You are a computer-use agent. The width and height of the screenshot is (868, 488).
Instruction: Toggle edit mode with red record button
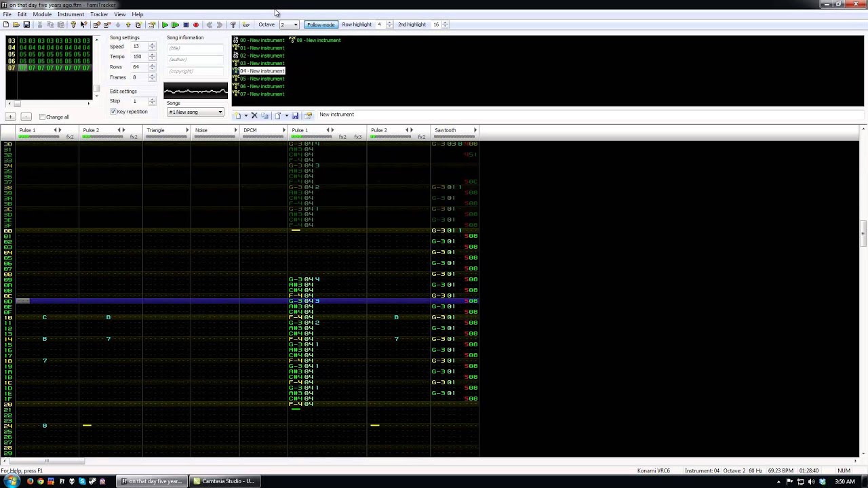tap(196, 24)
